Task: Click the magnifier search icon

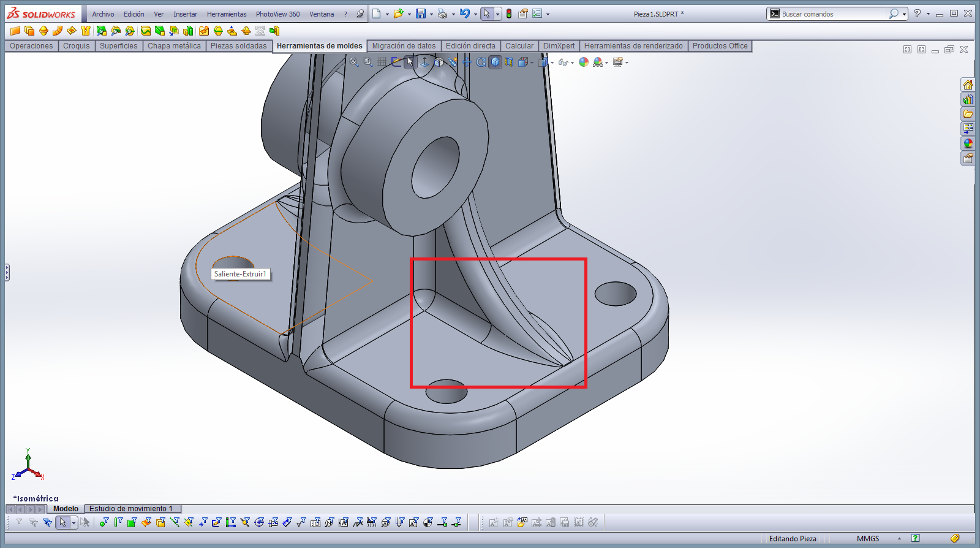Action: (x=894, y=14)
